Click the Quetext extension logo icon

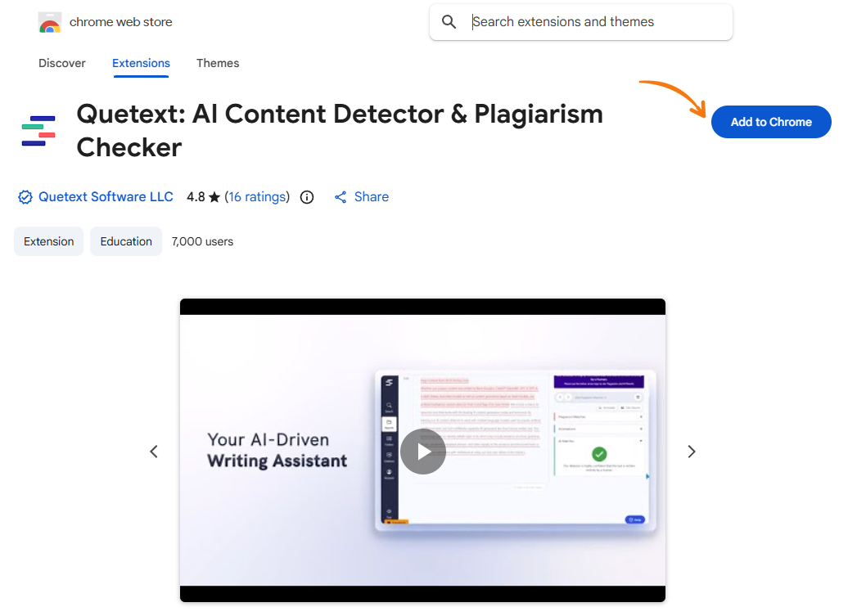38,131
